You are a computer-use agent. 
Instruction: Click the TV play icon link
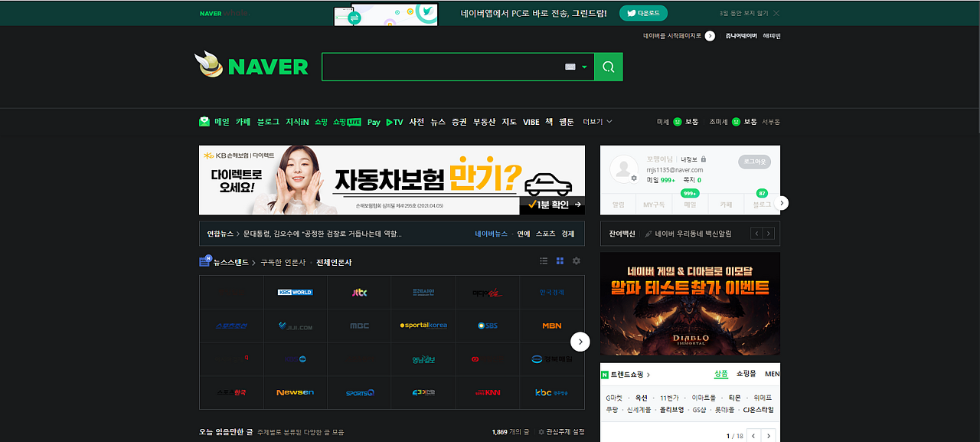point(394,122)
